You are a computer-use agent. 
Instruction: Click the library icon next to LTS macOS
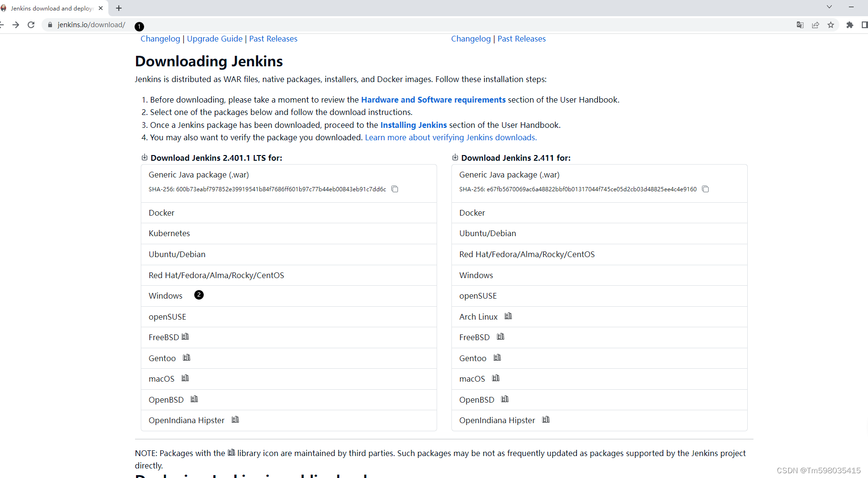point(185,378)
